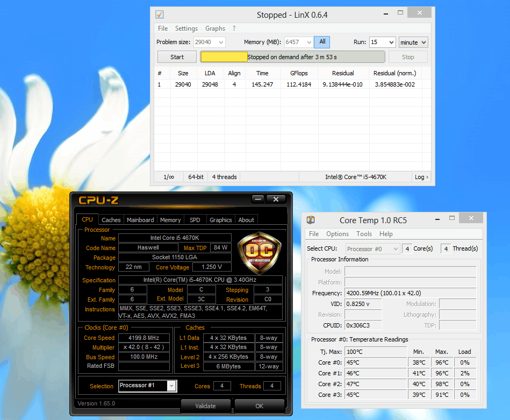Open the Help menu in Core Temp
This screenshot has height=420, width=510.
pos(386,234)
